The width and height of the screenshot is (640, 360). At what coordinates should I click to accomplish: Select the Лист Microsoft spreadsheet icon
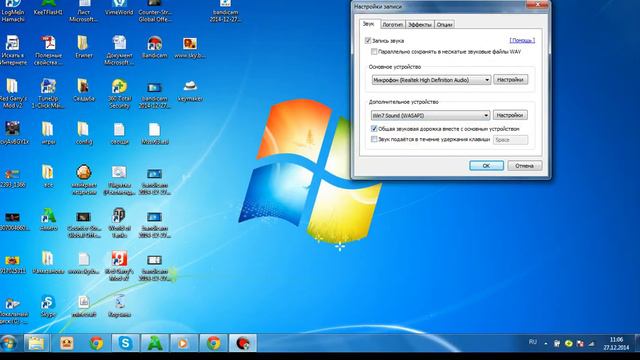pyautogui.click(x=84, y=11)
